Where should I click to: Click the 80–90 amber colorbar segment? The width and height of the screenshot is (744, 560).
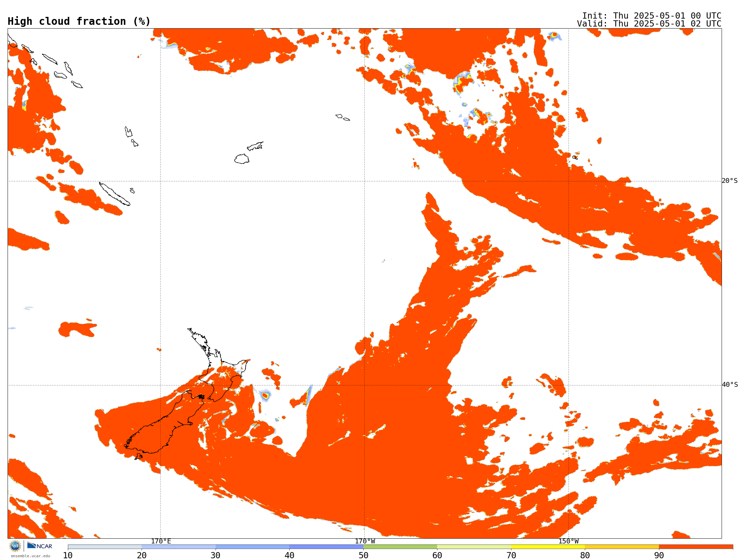click(622, 547)
